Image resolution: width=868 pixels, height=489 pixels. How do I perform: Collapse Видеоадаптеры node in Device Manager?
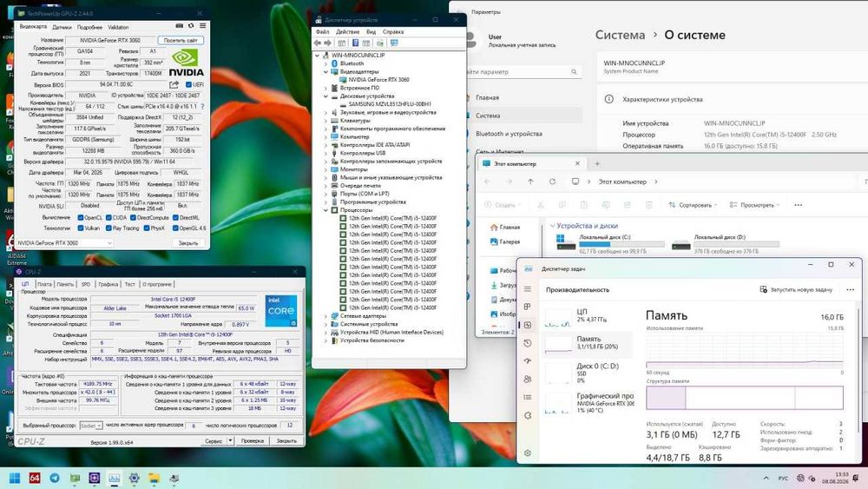tap(325, 72)
